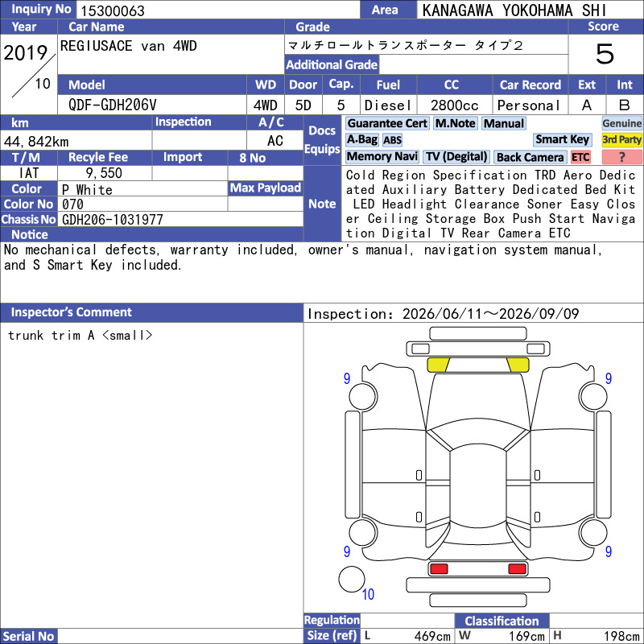
Task: Select the M.Note document badge
Action: click(455, 123)
